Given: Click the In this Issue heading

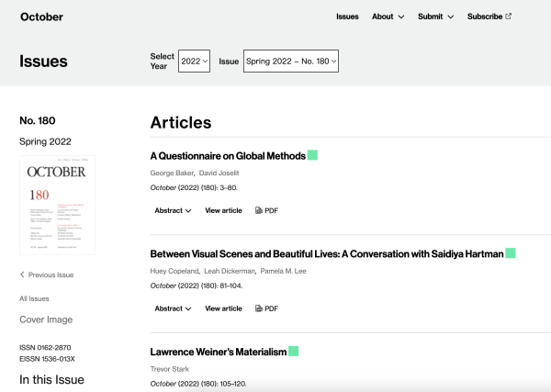Looking at the screenshot, I should click(x=51, y=379).
